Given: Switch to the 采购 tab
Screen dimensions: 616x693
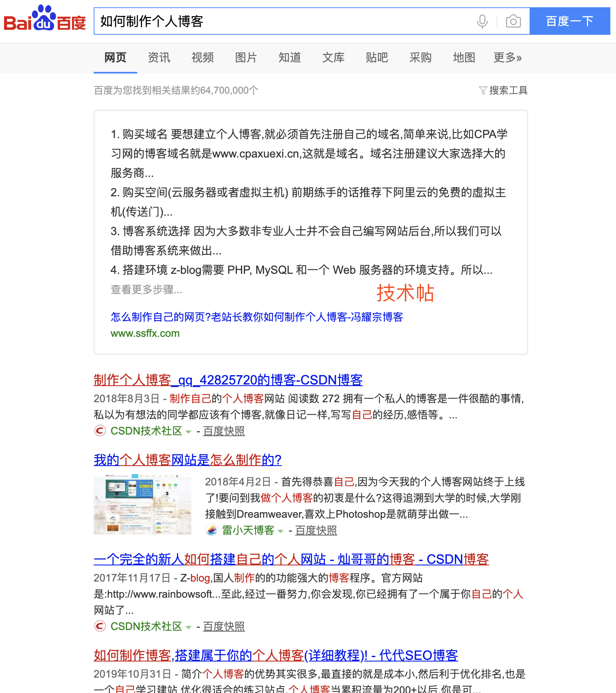Looking at the screenshot, I should (x=421, y=58).
